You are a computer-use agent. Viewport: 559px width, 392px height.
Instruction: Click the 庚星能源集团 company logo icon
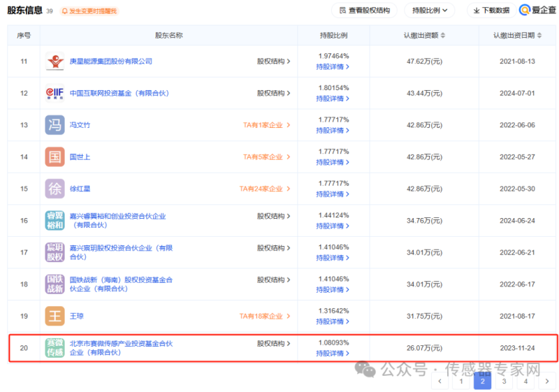pyautogui.click(x=55, y=61)
